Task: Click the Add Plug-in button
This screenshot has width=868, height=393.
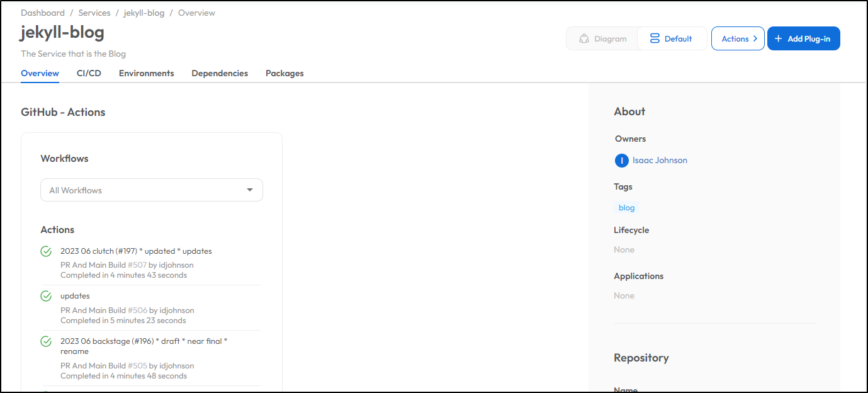Action: point(804,38)
